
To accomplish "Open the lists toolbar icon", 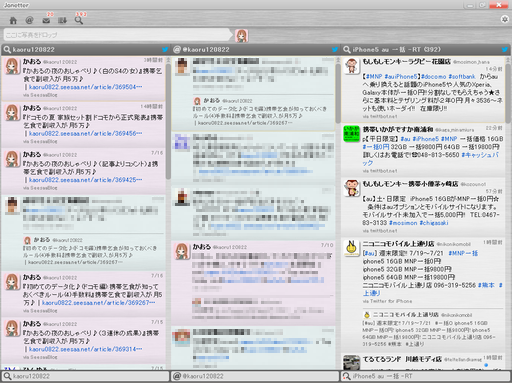I will [x=62, y=21].
